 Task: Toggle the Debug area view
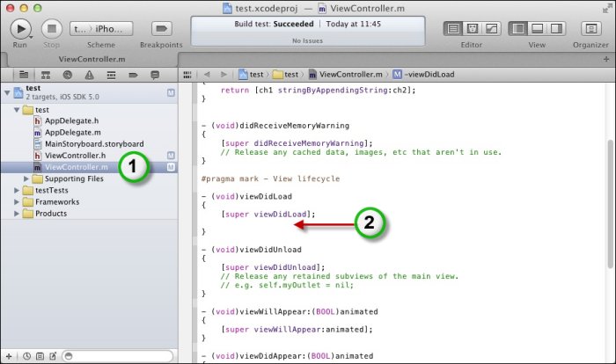(537, 29)
